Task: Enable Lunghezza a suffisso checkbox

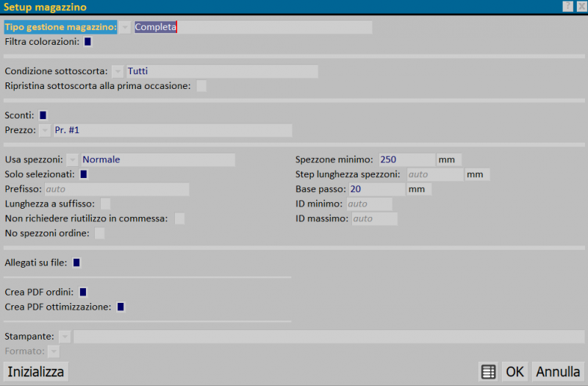Action: [105, 204]
